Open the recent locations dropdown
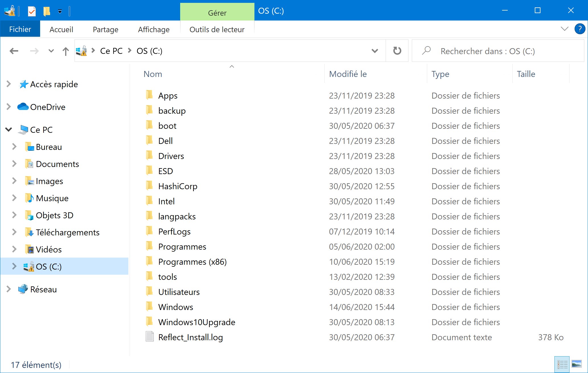588x373 pixels. coord(51,51)
